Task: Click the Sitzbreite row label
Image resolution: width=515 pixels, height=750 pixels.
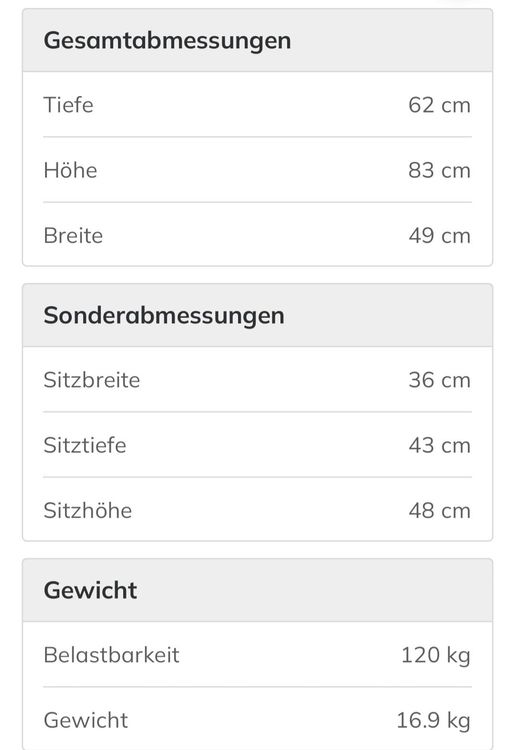Action: pos(92,380)
